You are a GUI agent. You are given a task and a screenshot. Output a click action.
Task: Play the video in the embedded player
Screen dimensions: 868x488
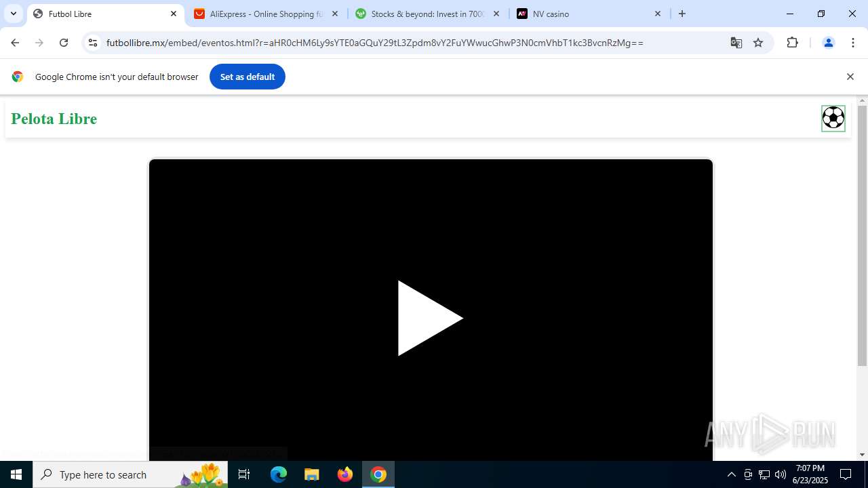click(x=430, y=318)
